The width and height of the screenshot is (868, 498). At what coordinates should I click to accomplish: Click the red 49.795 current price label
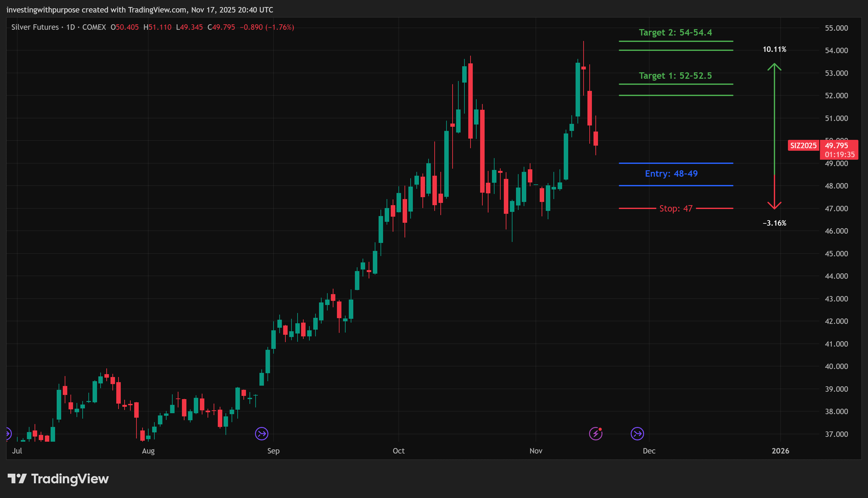(836, 146)
